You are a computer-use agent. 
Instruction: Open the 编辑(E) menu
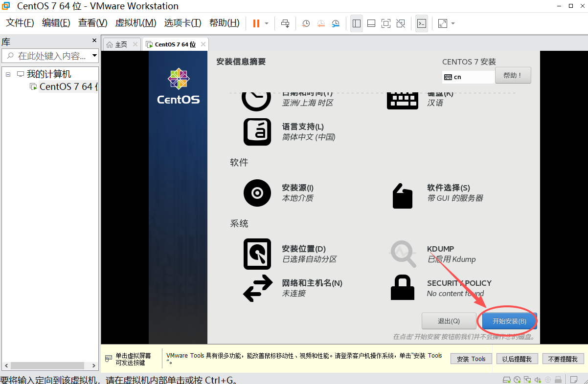tap(56, 23)
